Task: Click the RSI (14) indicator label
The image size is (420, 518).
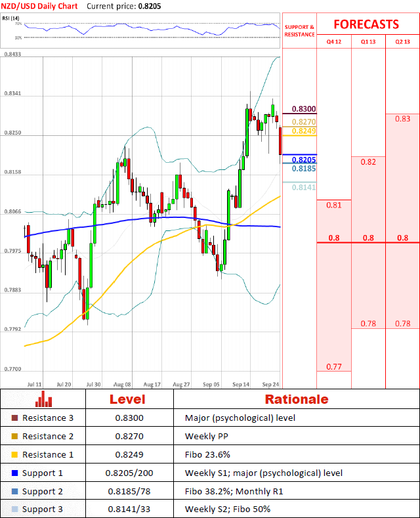Action: tap(12, 20)
